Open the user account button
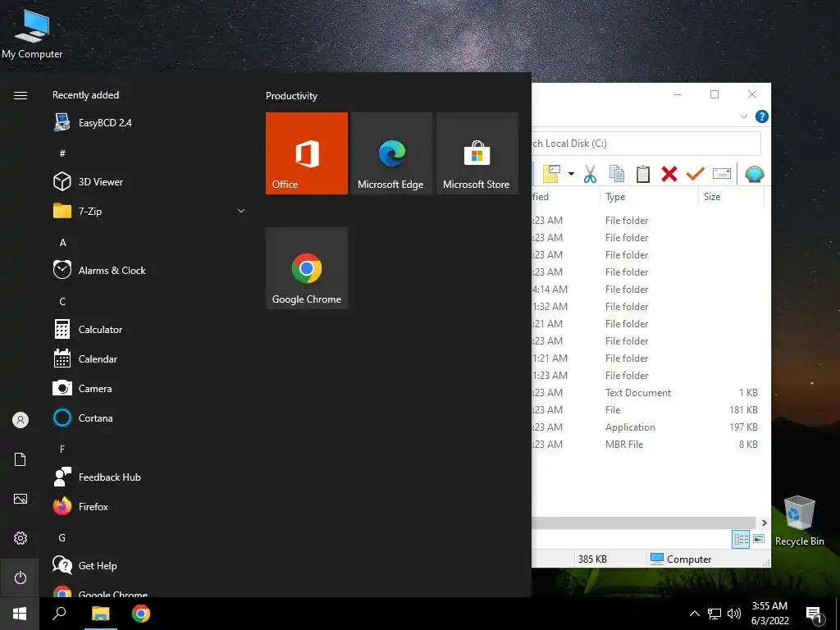 21,420
